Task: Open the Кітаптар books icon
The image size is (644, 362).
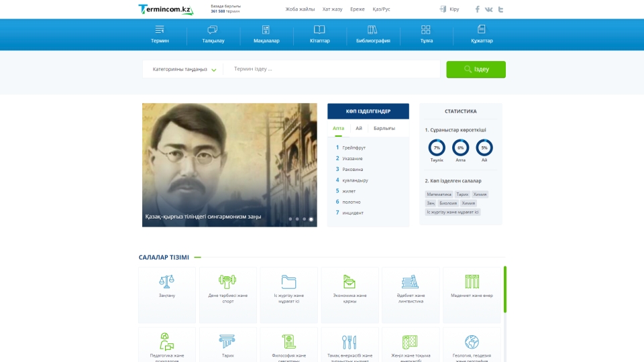Action: point(319,29)
